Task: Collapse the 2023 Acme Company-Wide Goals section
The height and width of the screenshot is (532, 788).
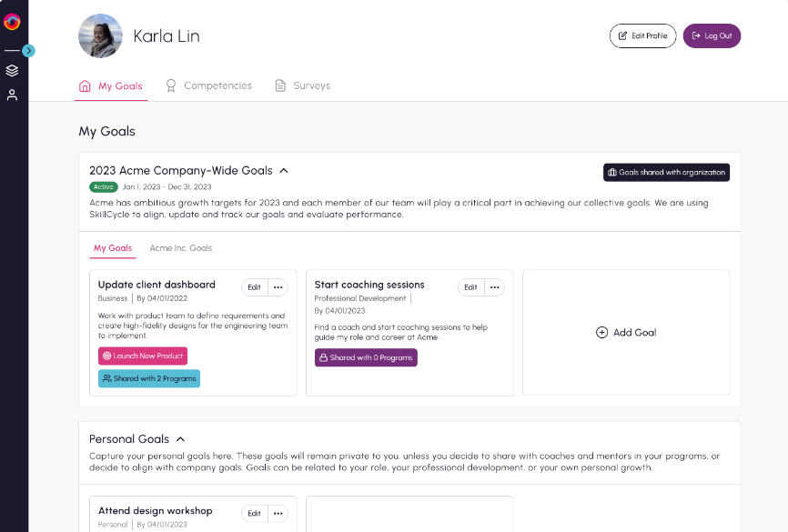Action: pyautogui.click(x=284, y=170)
